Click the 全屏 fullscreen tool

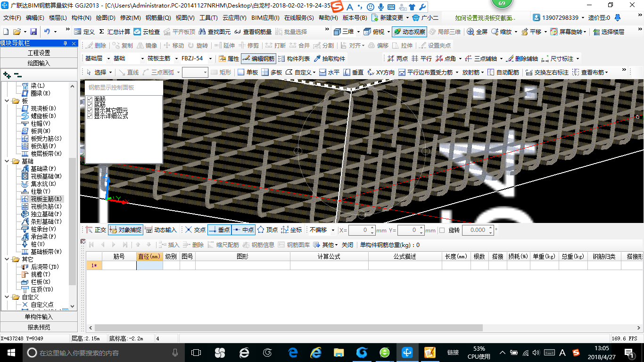pyautogui.click(x=477, y=32)
